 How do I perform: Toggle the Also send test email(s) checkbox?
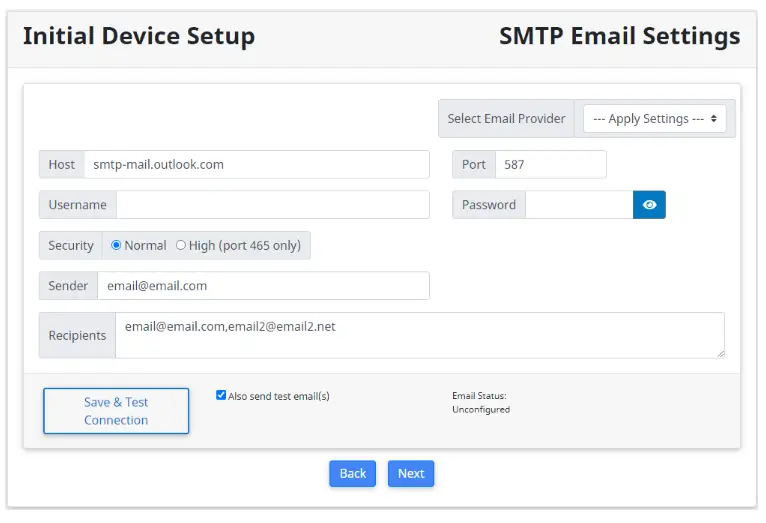pyautogui.click(x=221, y=395)
